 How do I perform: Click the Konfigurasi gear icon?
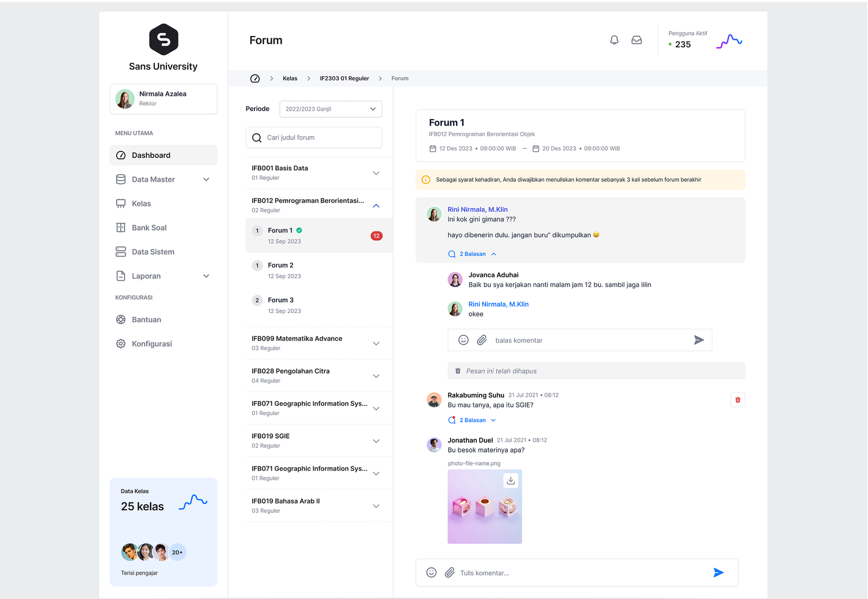click(121, 344)
